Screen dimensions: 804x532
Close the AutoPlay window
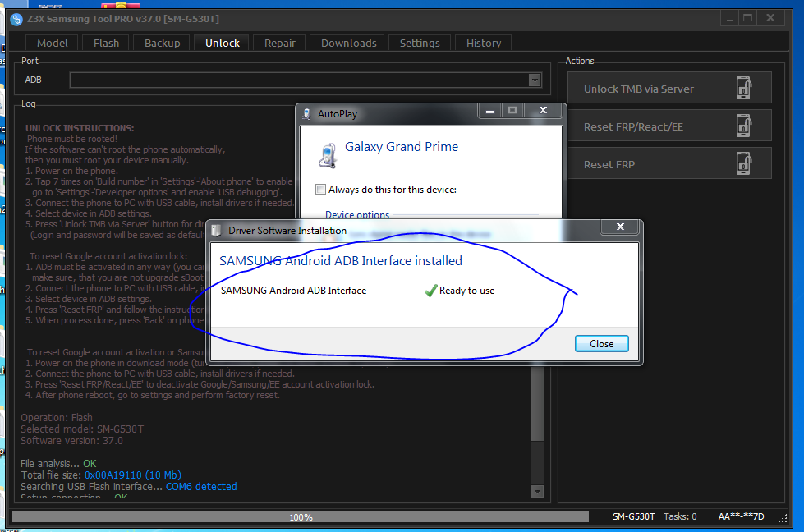544,111
